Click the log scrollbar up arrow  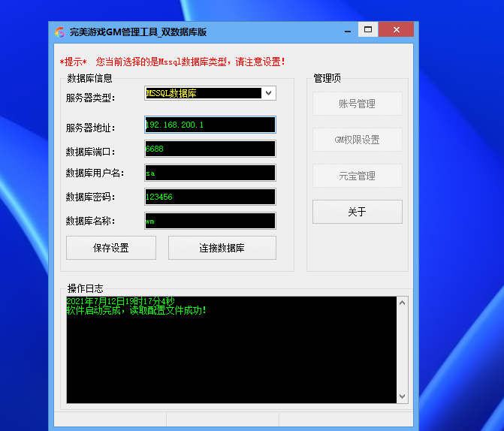click(x=402, y=303)
